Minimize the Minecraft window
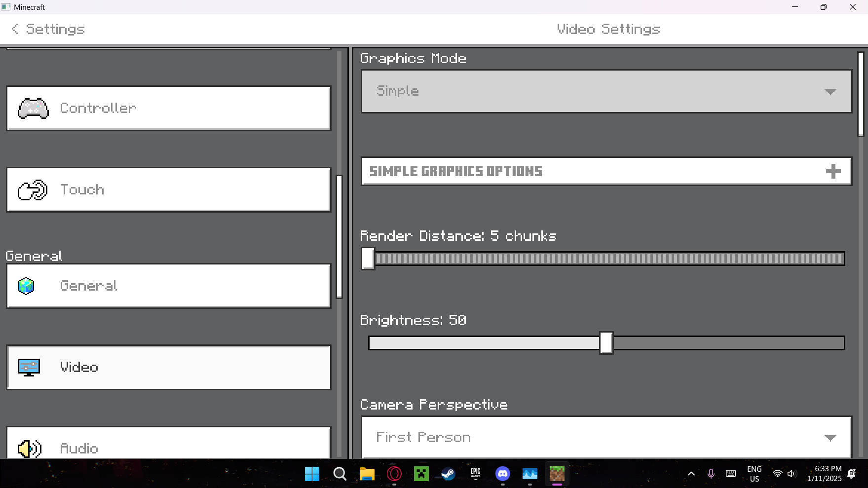Viewport: 868px width, 488px height. (x=795, y=7)
